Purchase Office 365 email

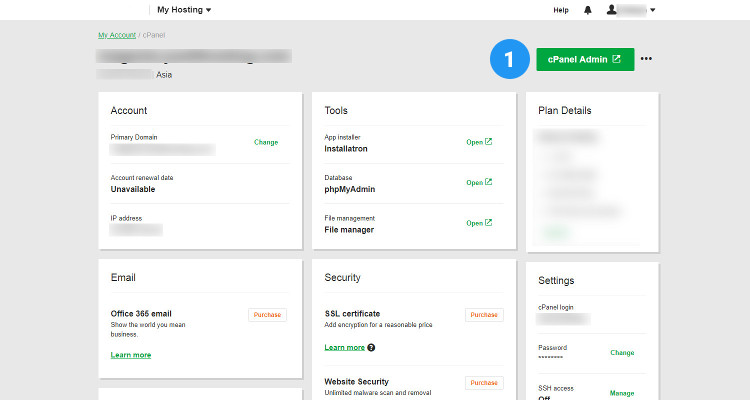click(x=267, y=315)
